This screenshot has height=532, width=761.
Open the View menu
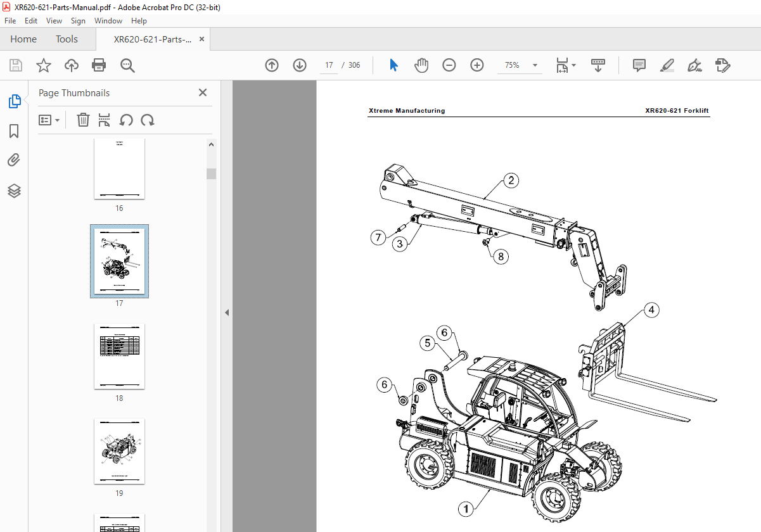54,21
